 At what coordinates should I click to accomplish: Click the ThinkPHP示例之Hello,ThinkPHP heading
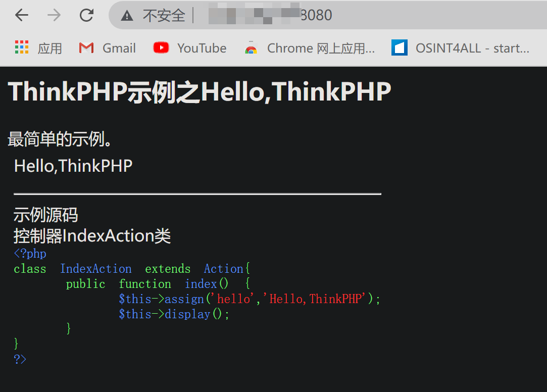coord(200,92)
